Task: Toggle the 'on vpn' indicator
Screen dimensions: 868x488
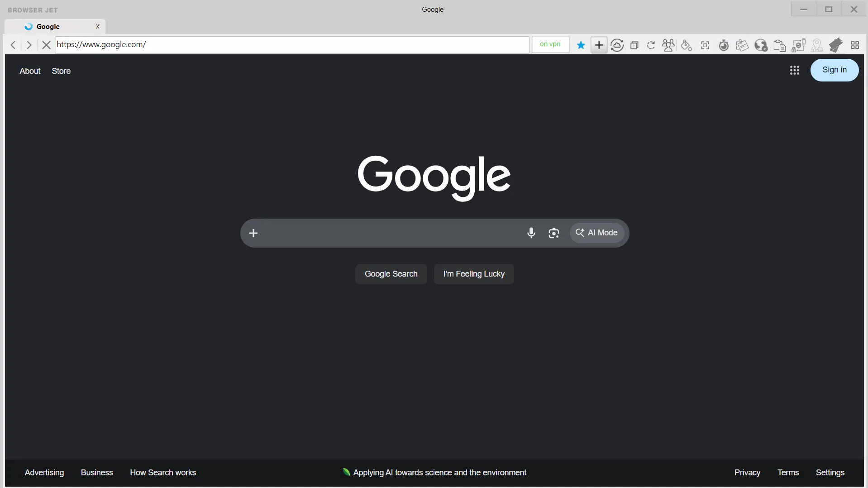Action: coord(550,44)
